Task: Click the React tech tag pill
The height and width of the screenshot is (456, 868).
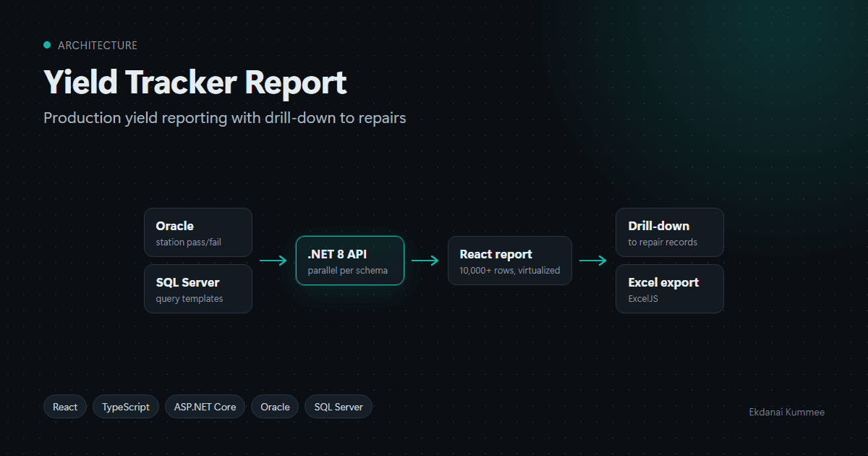Action: 65,407
